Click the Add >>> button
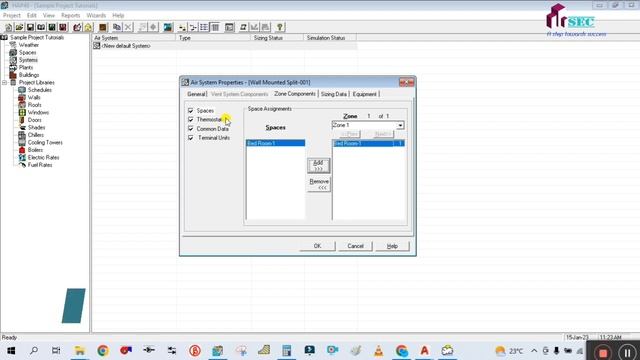Screen dimensions: 640x360 [318, 165]
